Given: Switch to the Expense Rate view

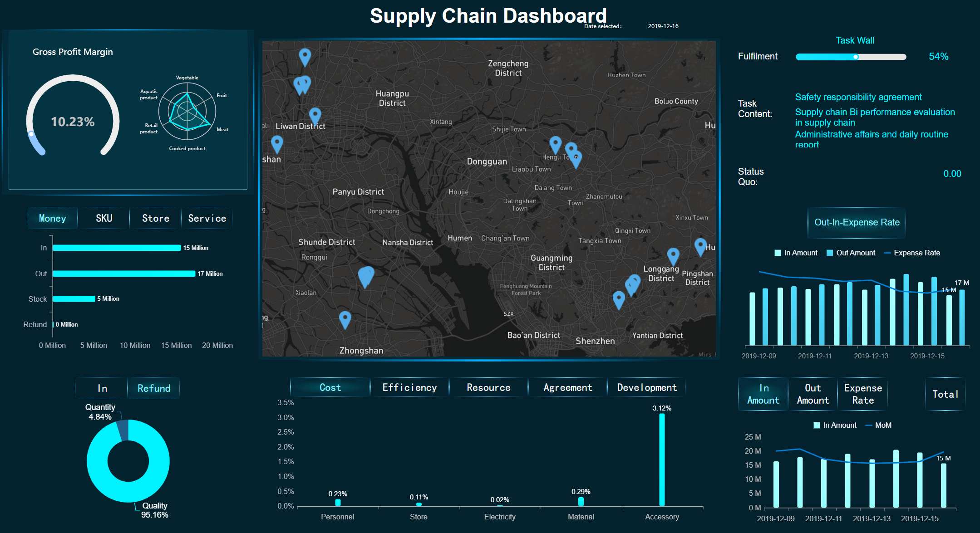Looking at the screenshot, I should pyautogui.click(x=863, y=394).
